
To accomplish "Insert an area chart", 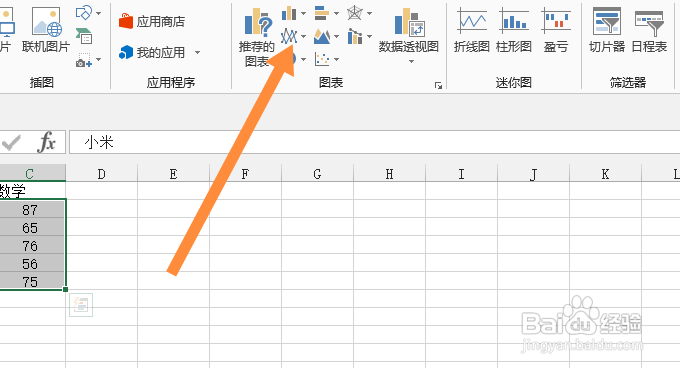I will (x=322, y=36).
